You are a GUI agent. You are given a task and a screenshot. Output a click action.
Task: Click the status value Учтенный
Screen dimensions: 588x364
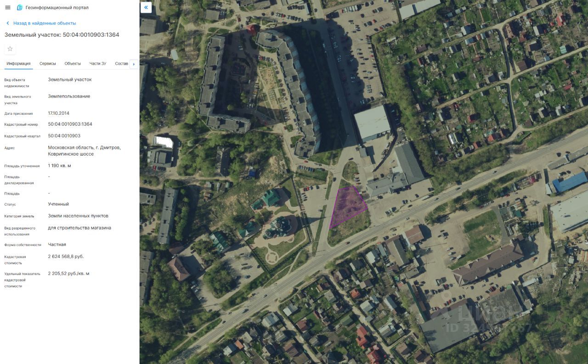[x=58, y=204]
